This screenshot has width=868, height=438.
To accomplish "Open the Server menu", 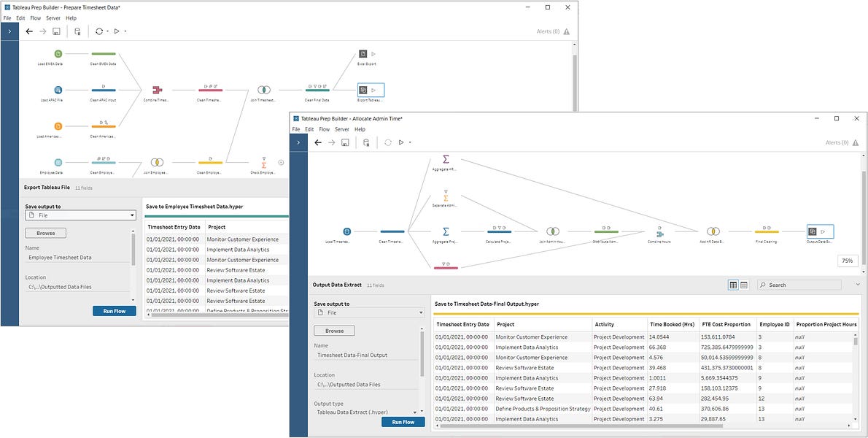I will click(x=342, y=129).
